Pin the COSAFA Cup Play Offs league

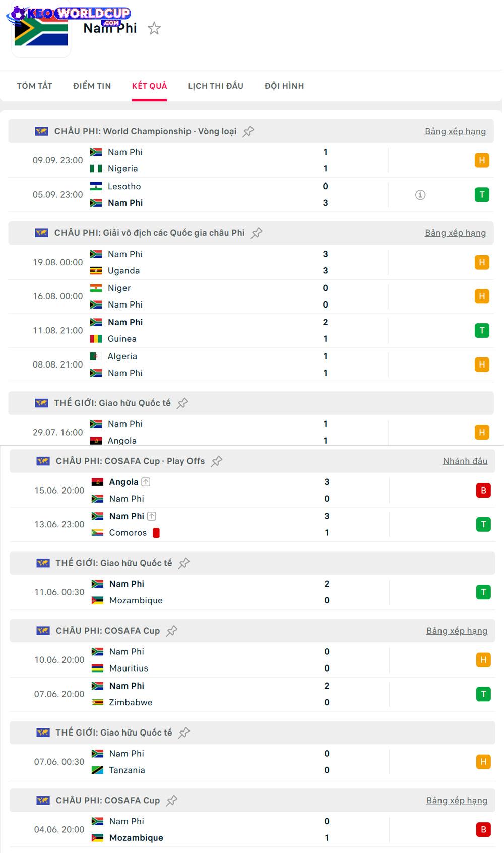point(217,461)
